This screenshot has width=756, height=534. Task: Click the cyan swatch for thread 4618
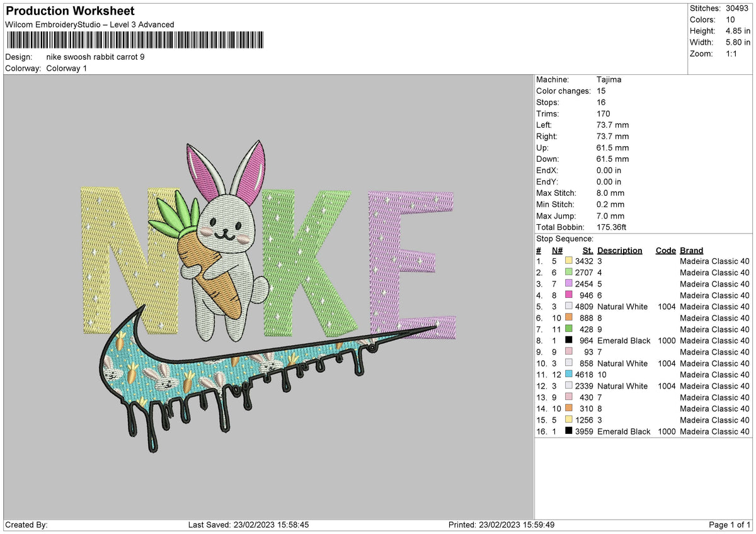click(x=568, y=375)
